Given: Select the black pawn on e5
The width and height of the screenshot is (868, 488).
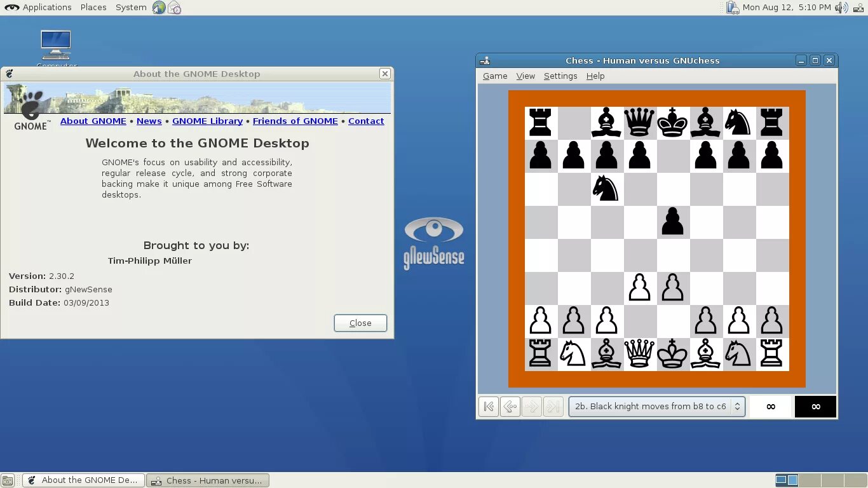Looking at the screenshot, I should pyautogui.click(x=673, y=222).
